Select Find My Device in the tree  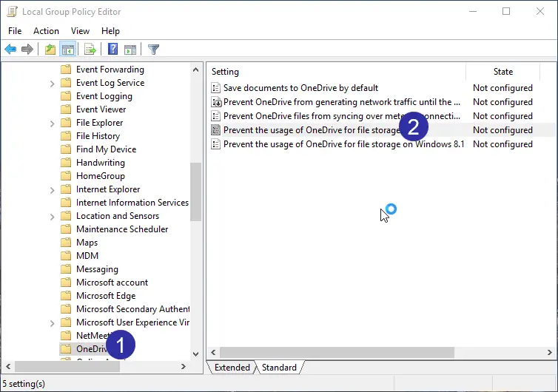click(x=106, y=149)
